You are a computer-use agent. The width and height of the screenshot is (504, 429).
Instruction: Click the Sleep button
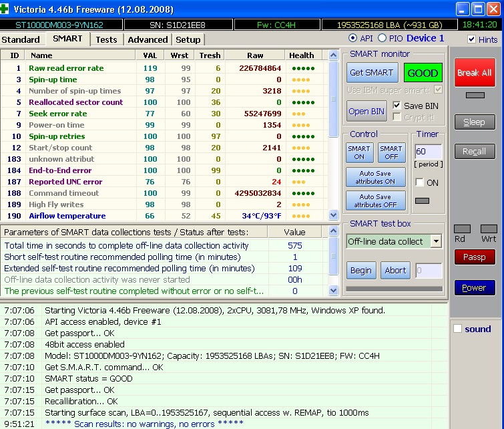click(475, 122)
